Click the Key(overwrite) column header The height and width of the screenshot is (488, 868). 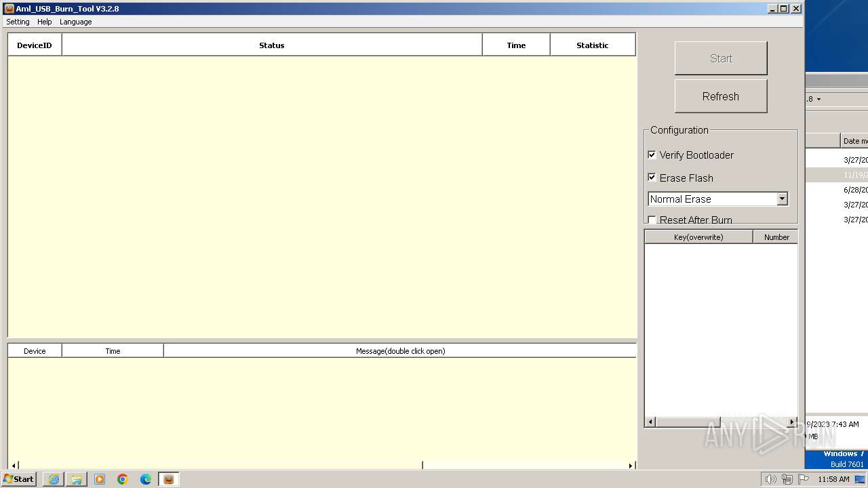698,237
